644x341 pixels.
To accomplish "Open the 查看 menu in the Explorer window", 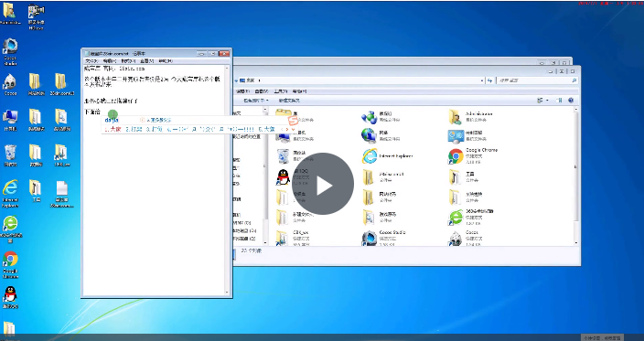I will [x=262, y=91].
